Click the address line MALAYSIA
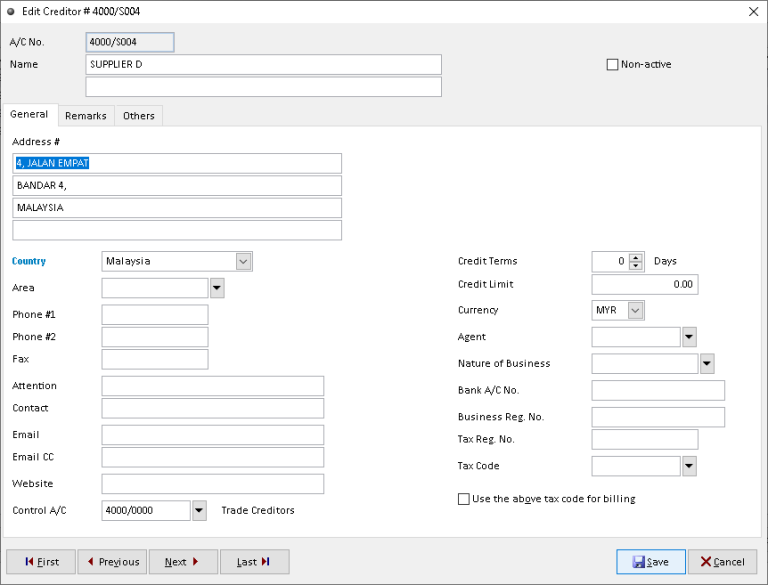Image resolution: width=768 pixels, height=585 pixels. tap(177, 208)
